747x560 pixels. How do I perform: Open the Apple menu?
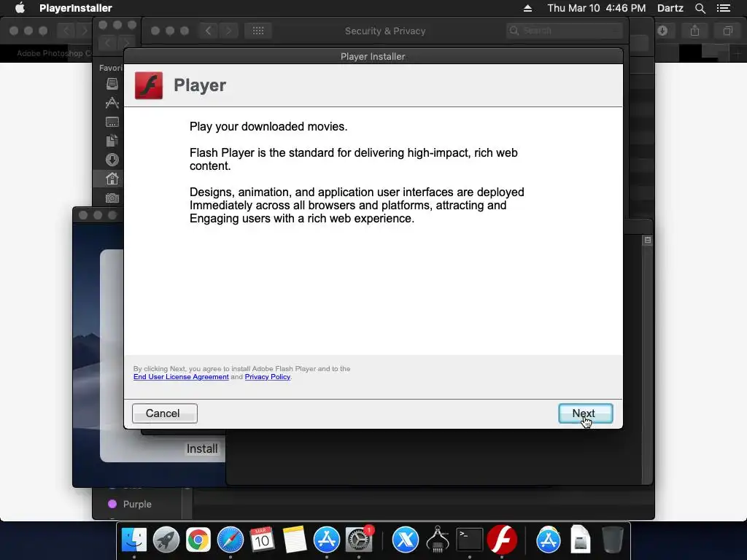pyautogui.click(x=20, y=8)
